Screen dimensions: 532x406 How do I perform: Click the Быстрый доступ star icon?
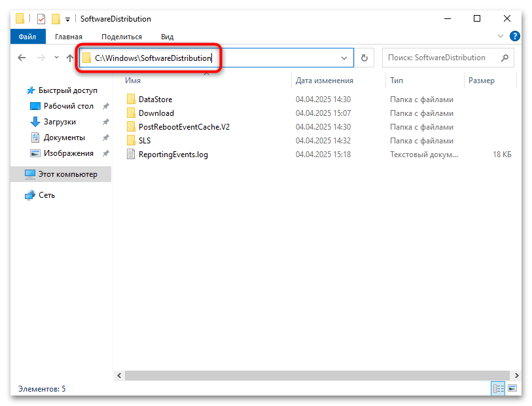(x=31, y=90)
